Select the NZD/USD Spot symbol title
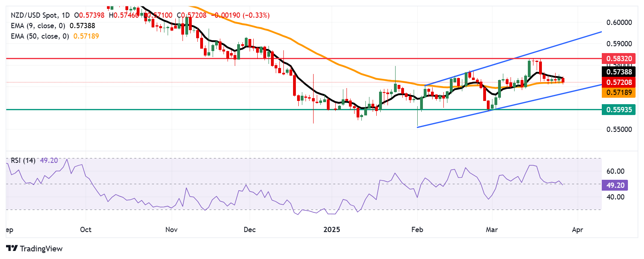Screen dimensions: 644x259 (x=34, y=15)
